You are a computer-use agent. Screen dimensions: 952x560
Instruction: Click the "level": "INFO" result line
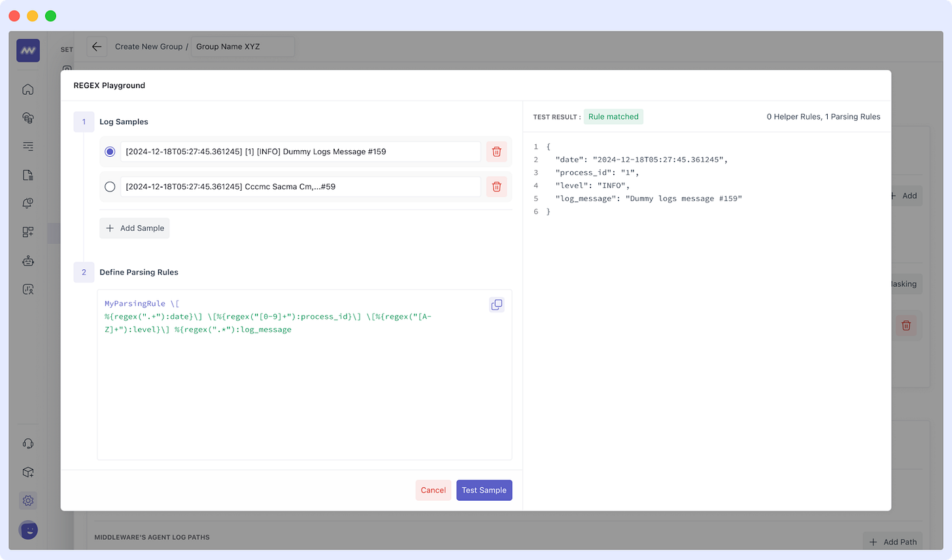tap(592, 186)
